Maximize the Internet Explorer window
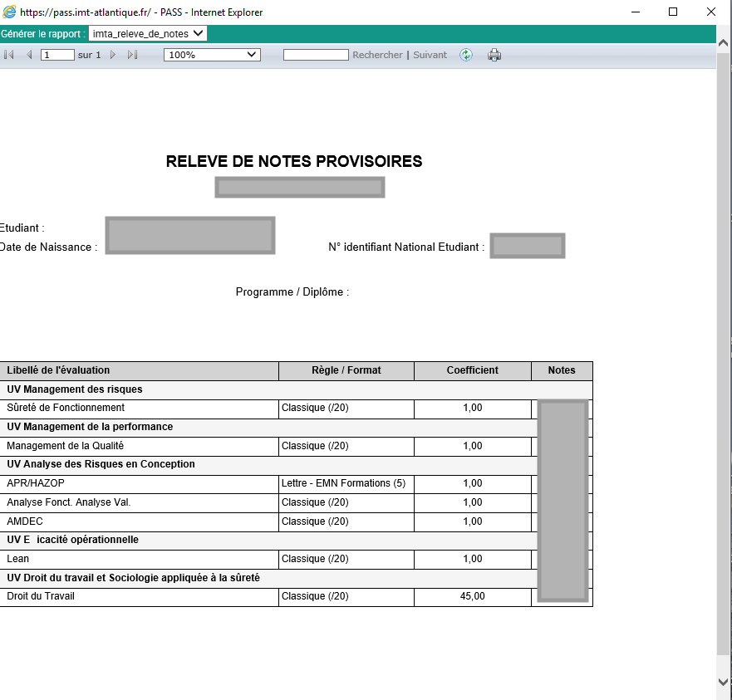The height and width of the screenshot is (700, 732). click(x=673, y=12)
